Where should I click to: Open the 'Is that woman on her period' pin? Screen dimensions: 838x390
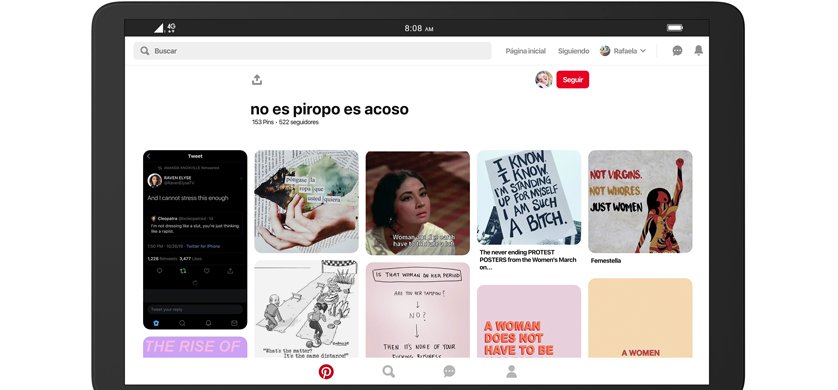(418, 310)
